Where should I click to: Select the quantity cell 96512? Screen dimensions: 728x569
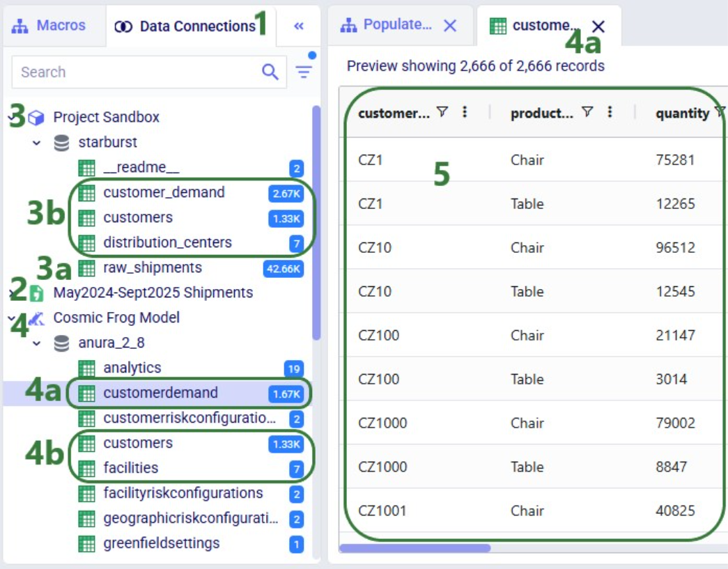(675, 247)
